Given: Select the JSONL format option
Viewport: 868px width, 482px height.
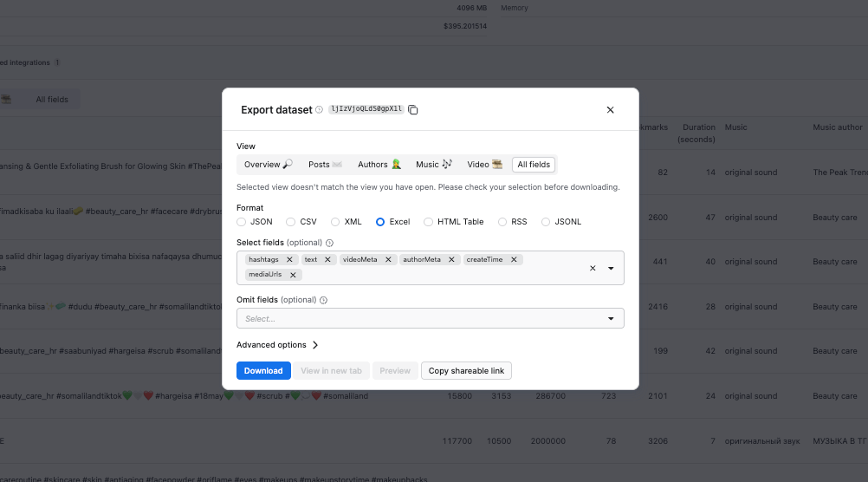Looking at the screenshot, I should (546, 222).
